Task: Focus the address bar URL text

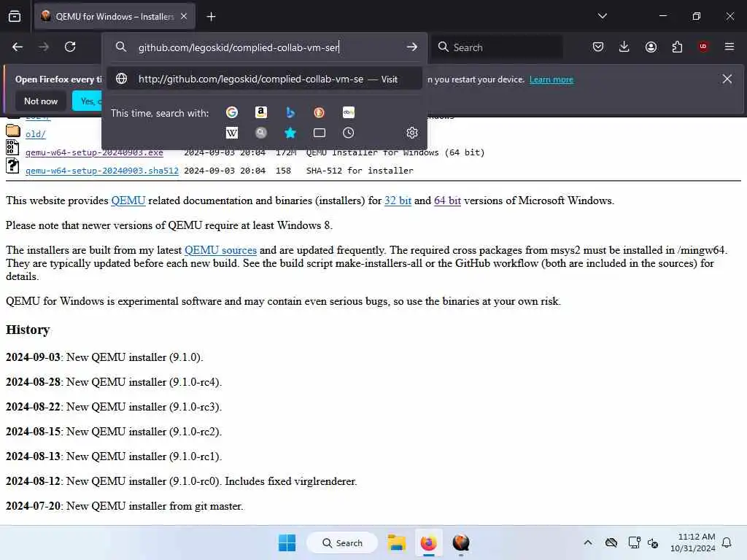Action: (239, 47)
